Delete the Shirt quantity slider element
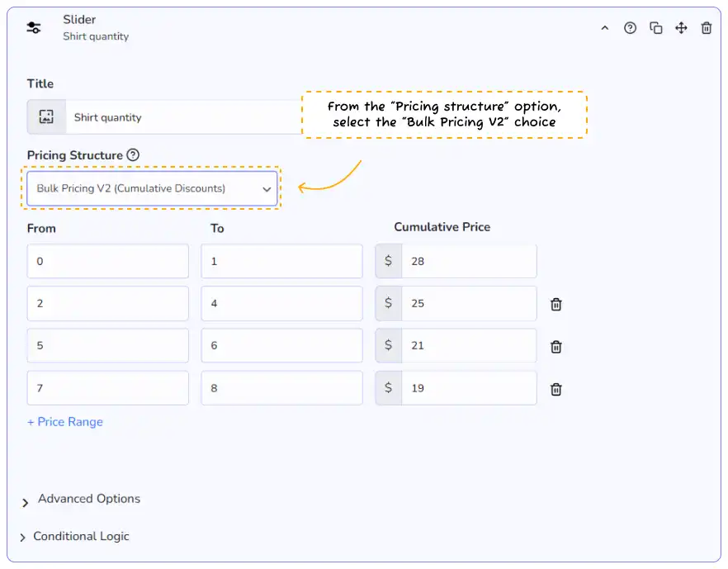728x569 pixels. 707,28
